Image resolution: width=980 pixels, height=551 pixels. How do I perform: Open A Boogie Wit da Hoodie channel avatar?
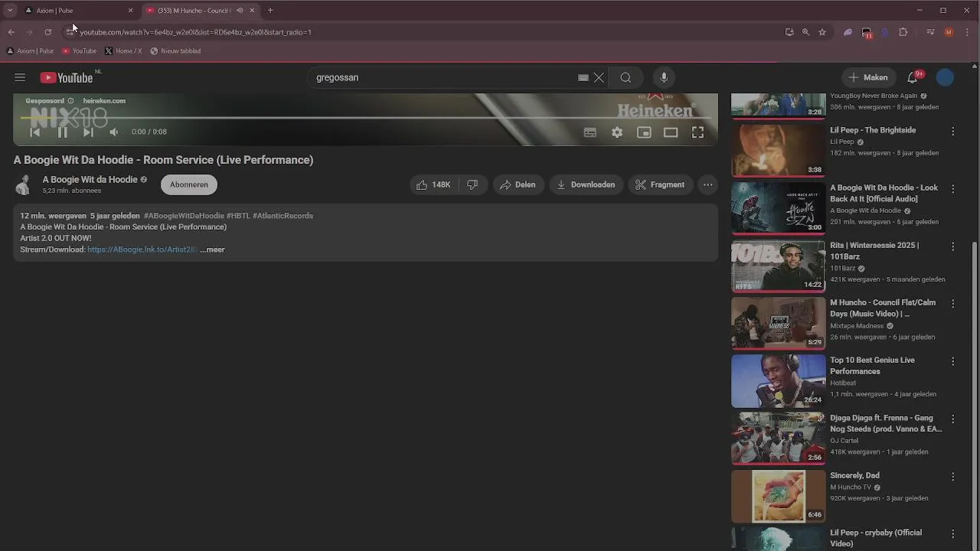[x=24, y=184]
